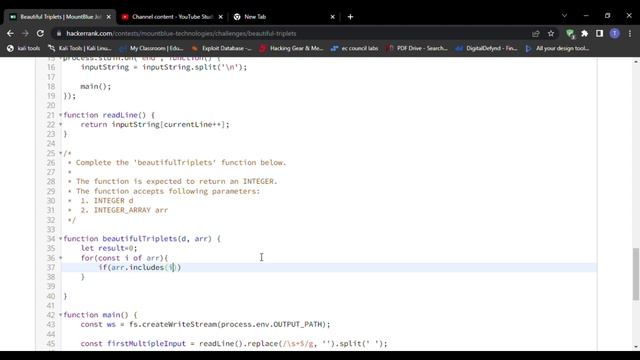Open the tab search dropdown arrow
The image size is (640, 360).
coord(564,16)
